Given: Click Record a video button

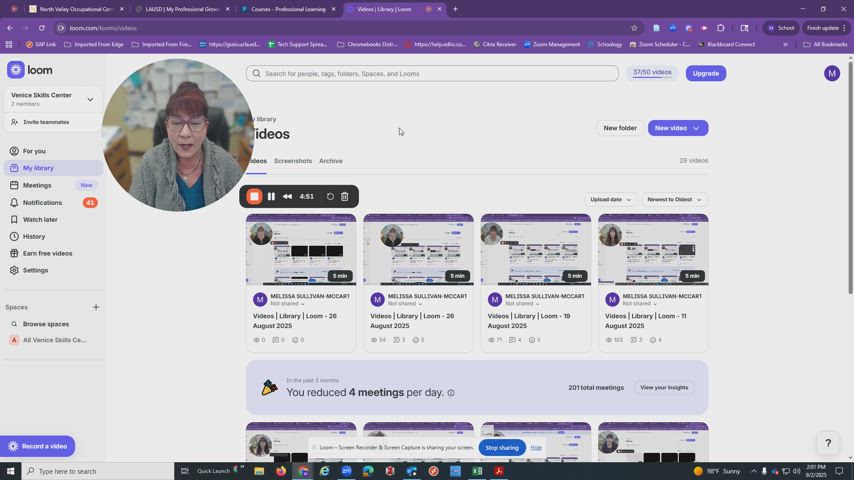Looking at the screenshot, I should coord(38,446).
